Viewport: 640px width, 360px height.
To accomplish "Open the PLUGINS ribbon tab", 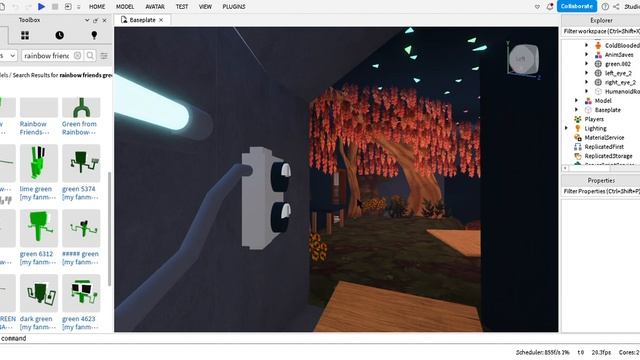I will [234, 7].
